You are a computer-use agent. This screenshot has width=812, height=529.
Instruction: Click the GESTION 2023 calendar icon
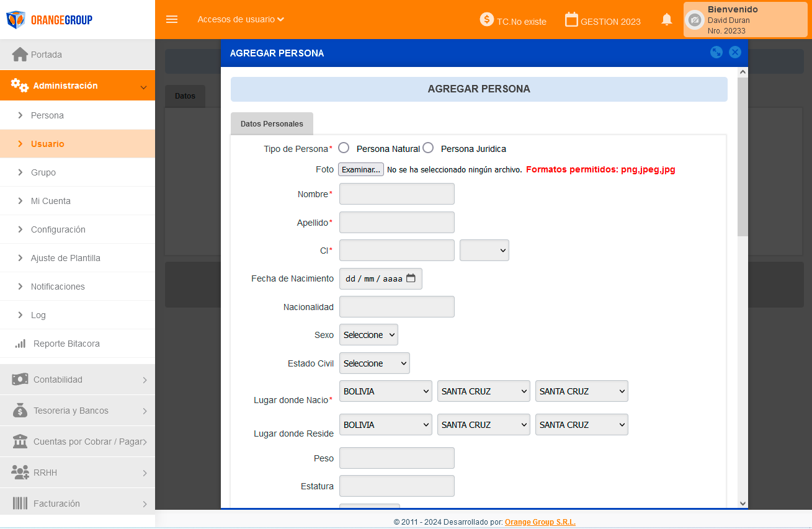click(x=571, y=20)
